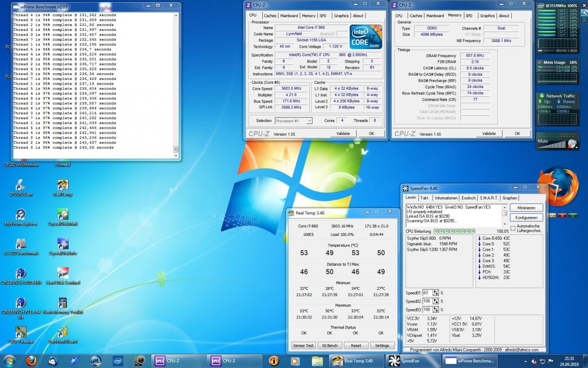Switch to SPD tab in right CPU-Z window
This screenshot has width=588, height=368.
(469, 16)
